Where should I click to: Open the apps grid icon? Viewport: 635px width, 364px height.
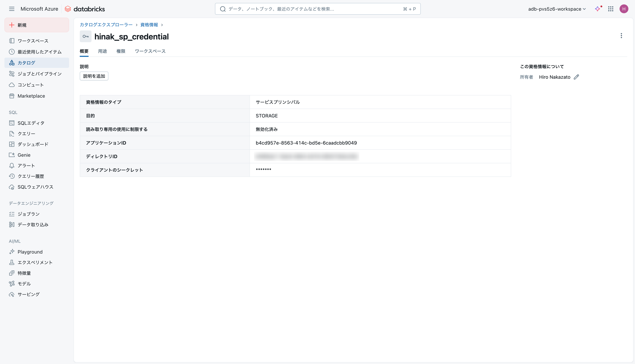611,9
